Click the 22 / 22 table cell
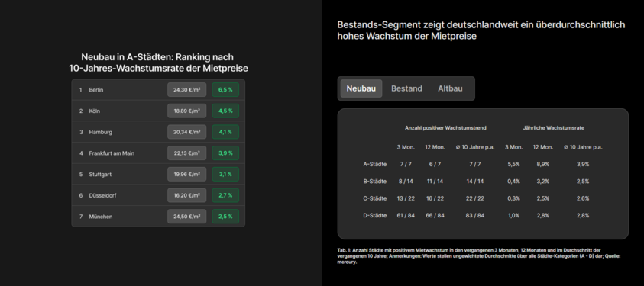The image size is (644, 286). point(474,198)
